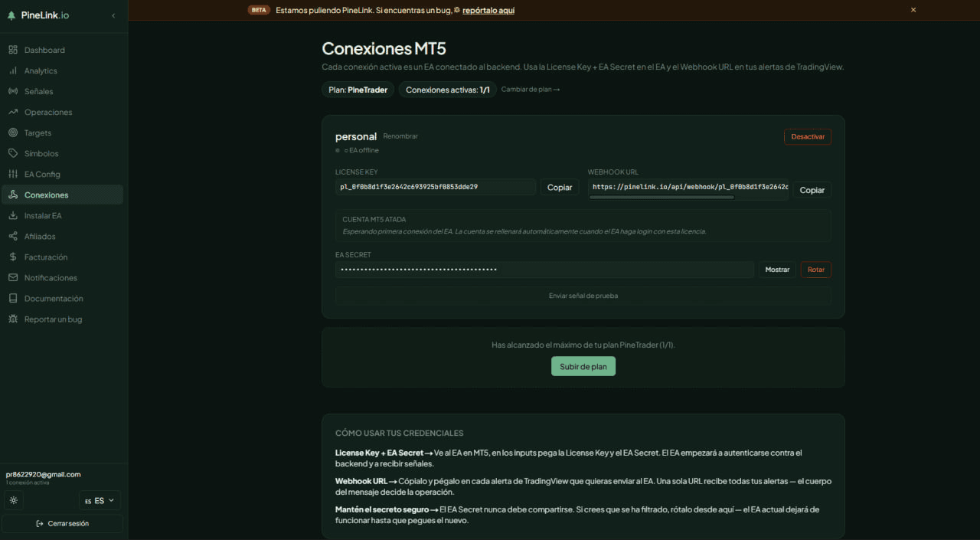Click the Cambiar de plan link

[531, 90]
